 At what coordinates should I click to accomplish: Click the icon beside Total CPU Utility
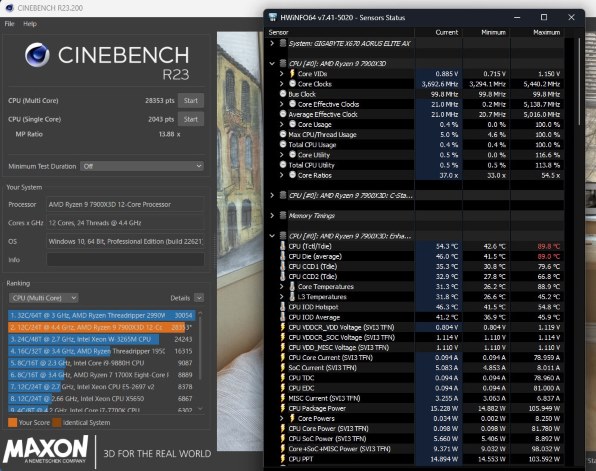click(283, 165)
